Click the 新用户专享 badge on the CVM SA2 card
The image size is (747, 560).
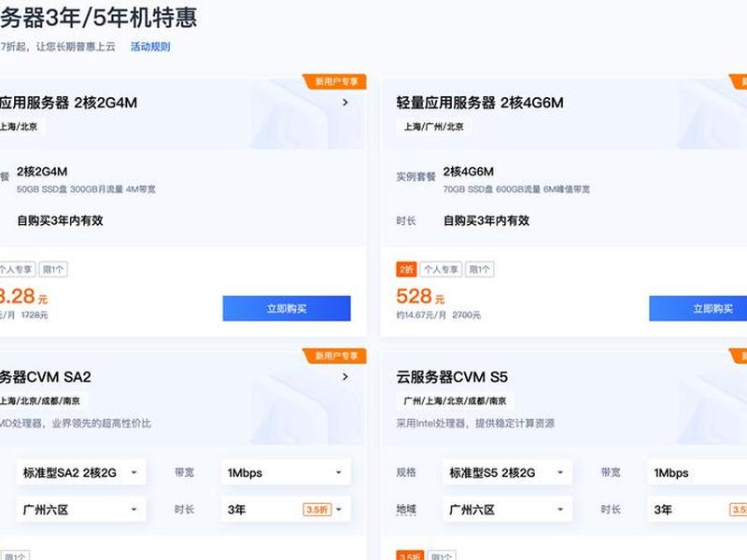tap(335, 356)
